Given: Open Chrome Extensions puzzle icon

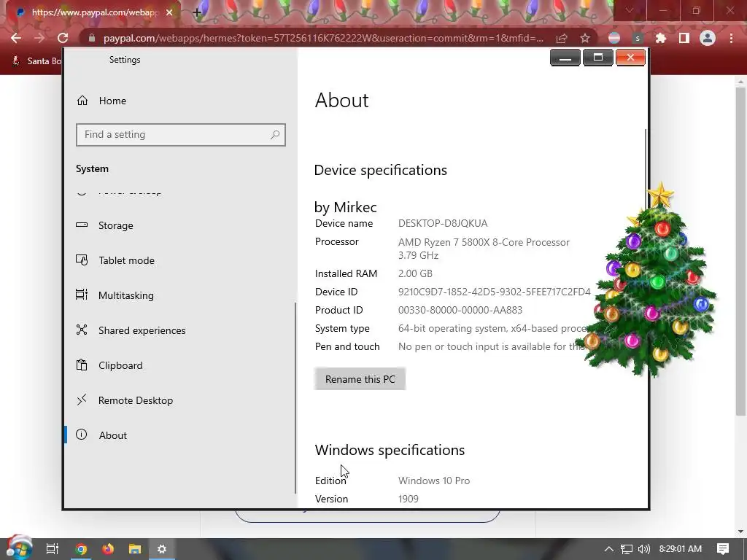Looking at the screenshot, I should pos(661,38).
